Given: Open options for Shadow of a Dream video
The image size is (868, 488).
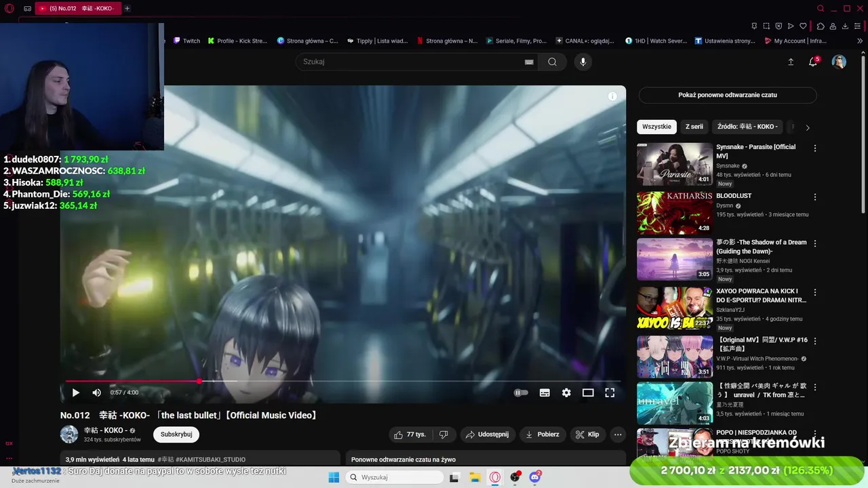Looking at the screenshot, I should pos(815,243).
